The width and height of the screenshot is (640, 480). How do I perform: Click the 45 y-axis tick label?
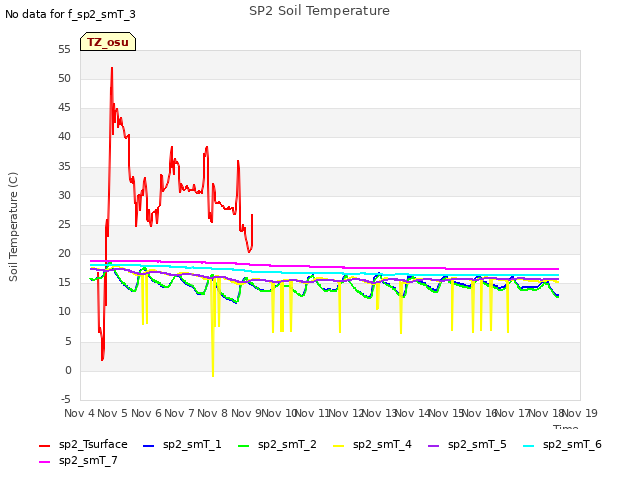point(64,108)
